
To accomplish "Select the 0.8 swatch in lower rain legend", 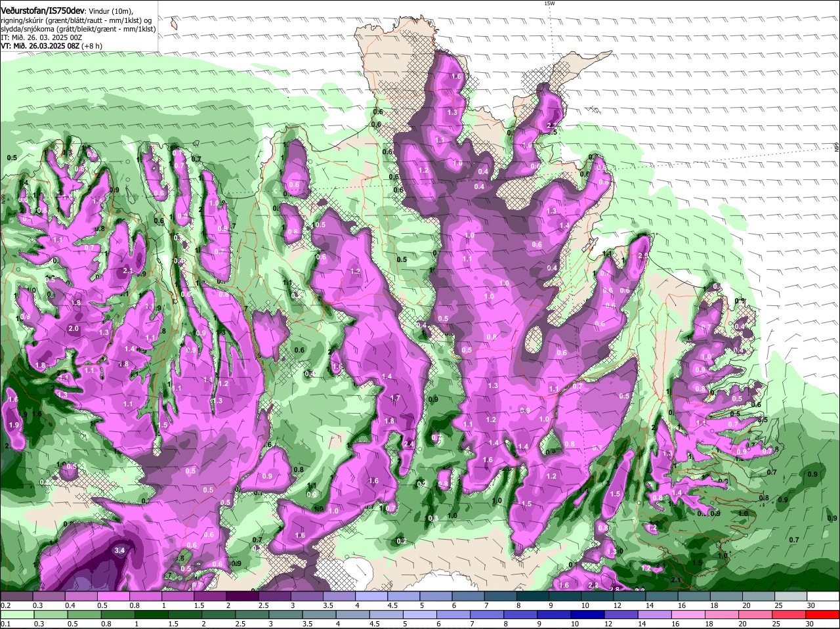I will point(117,615).
